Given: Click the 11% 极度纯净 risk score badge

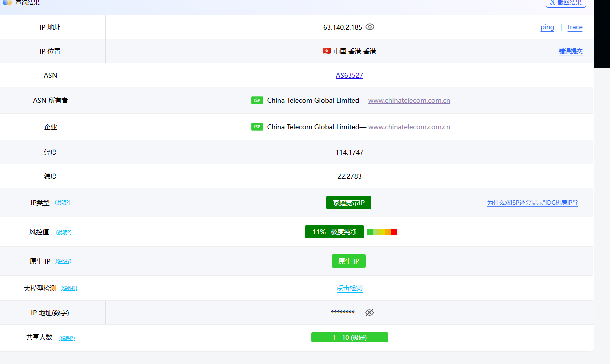Looking at the screenshot, I should click(334, 232).
